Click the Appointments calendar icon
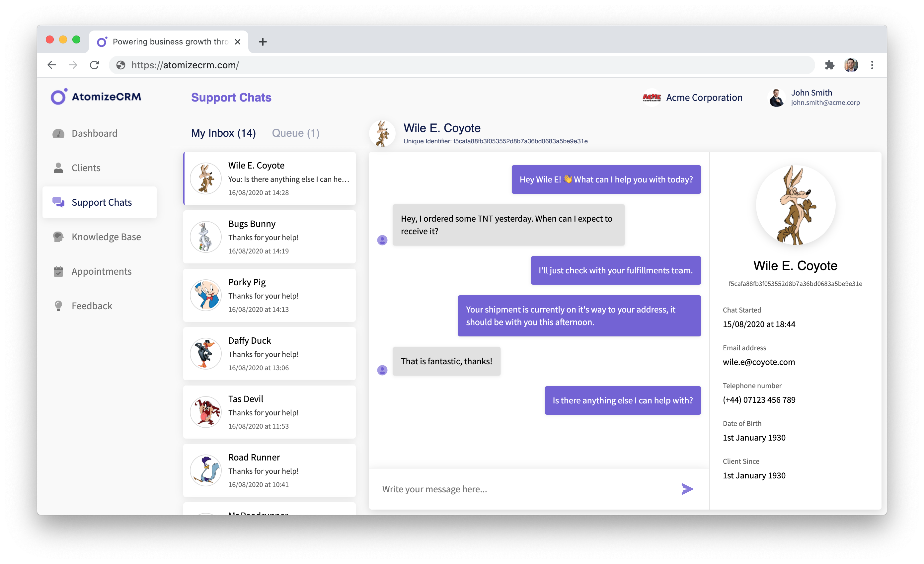Viewport: 924px width, 564px height. point(58,271)
